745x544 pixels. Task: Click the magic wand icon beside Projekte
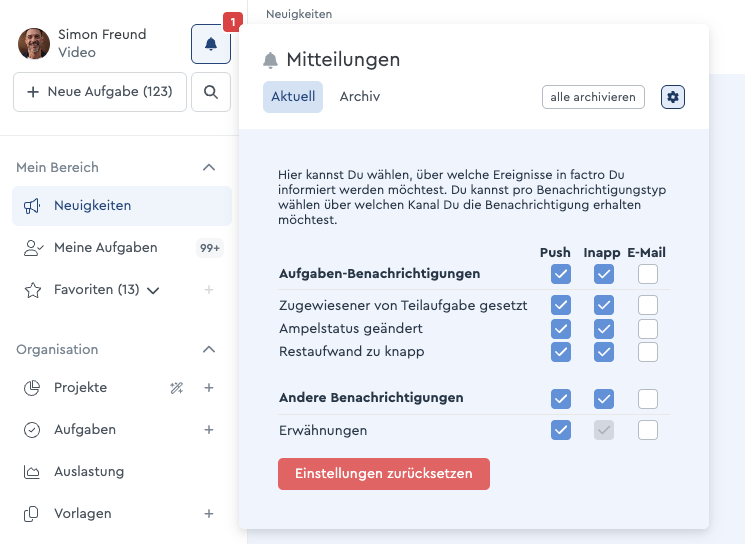pyautogui.click(x=177, y=388)
